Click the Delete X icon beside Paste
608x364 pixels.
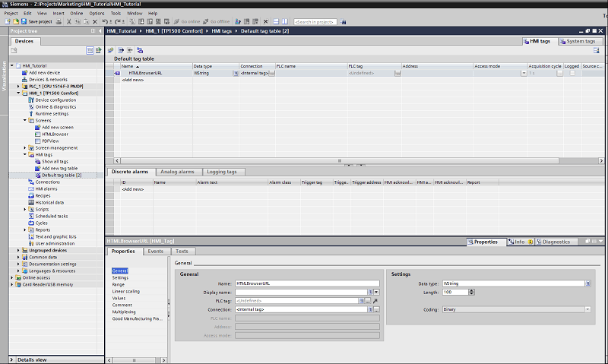[x=94, y=22]
